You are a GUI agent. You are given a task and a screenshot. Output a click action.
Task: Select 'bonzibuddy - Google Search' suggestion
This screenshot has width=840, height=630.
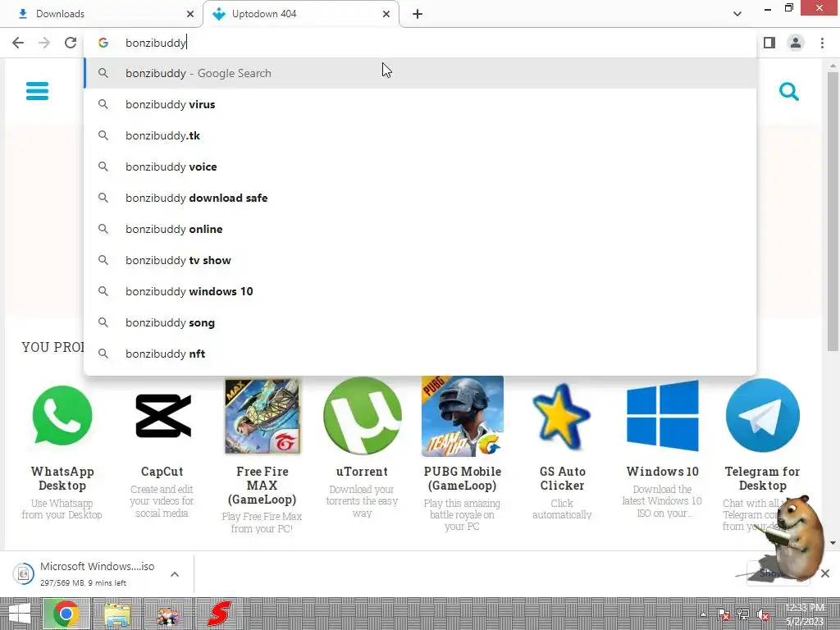coord(420,73)
